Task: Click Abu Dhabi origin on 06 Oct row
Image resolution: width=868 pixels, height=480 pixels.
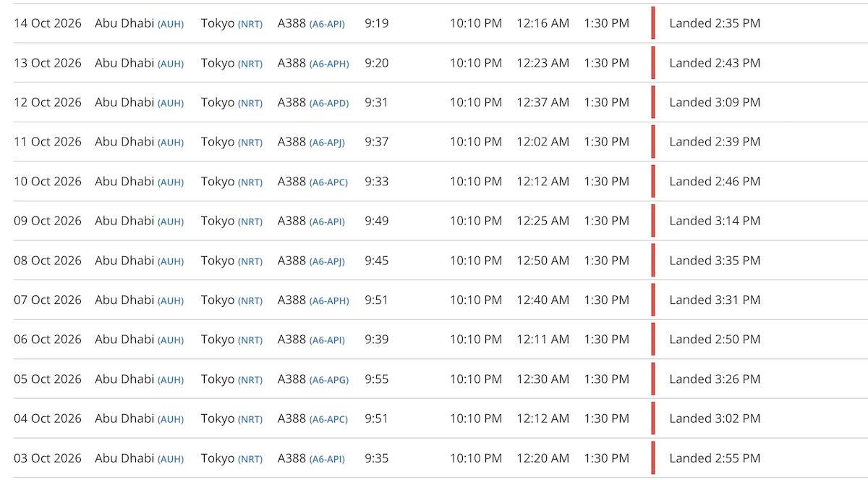Action: (124, 339)
